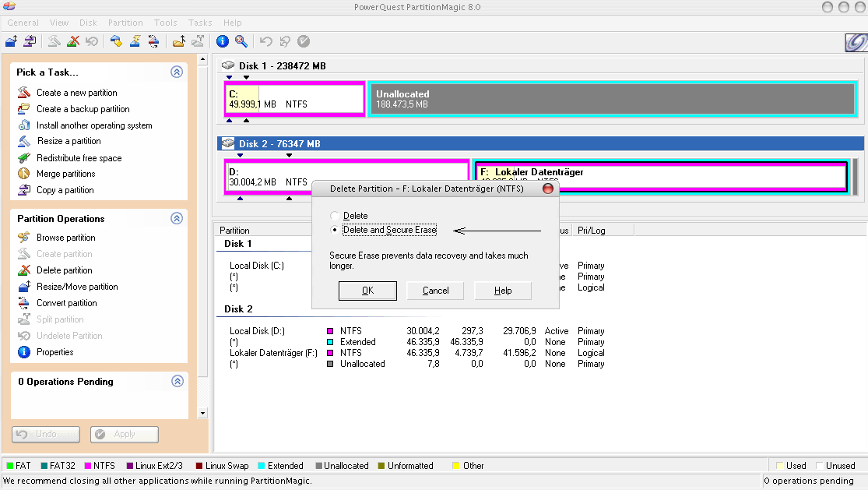Collapse the Operations Pending panel
The image size is (868, 490).
[x=177, y=381]
